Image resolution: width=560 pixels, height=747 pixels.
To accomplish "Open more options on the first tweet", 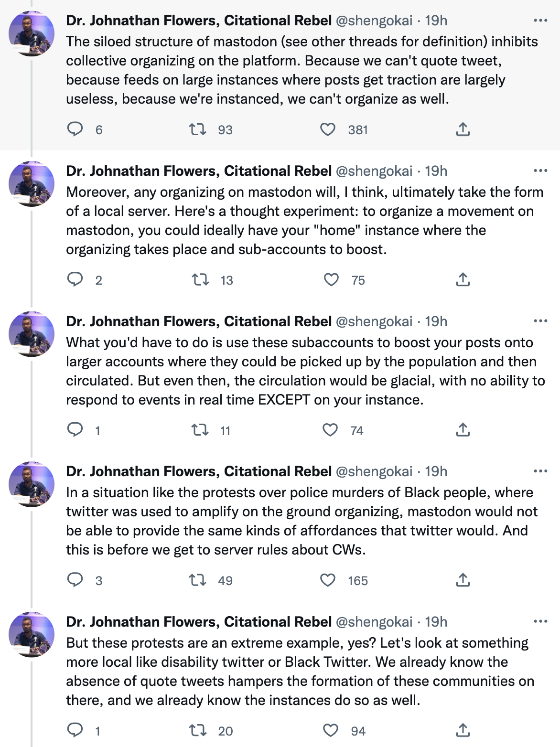I will (540, 21).
